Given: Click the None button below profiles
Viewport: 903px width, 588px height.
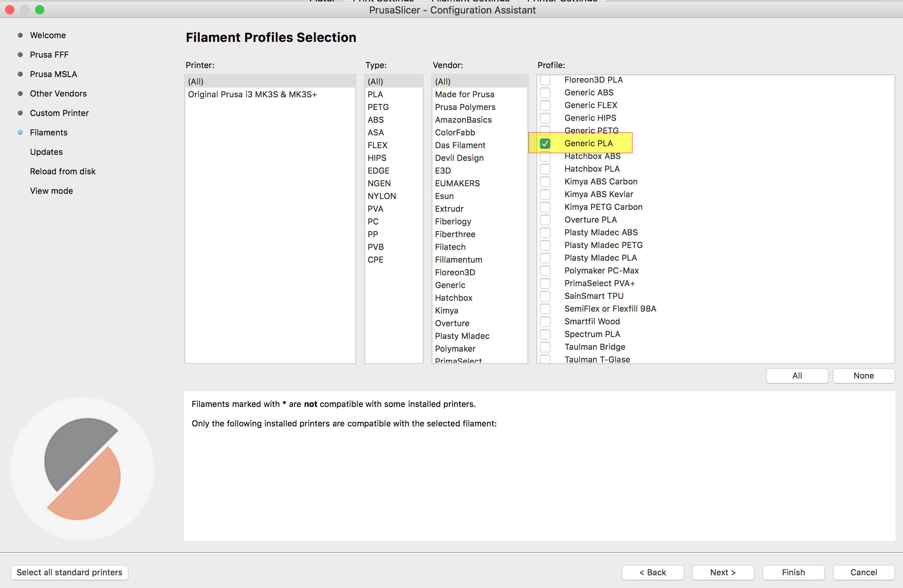Looking at the screenshot, I should coord(863,376).
